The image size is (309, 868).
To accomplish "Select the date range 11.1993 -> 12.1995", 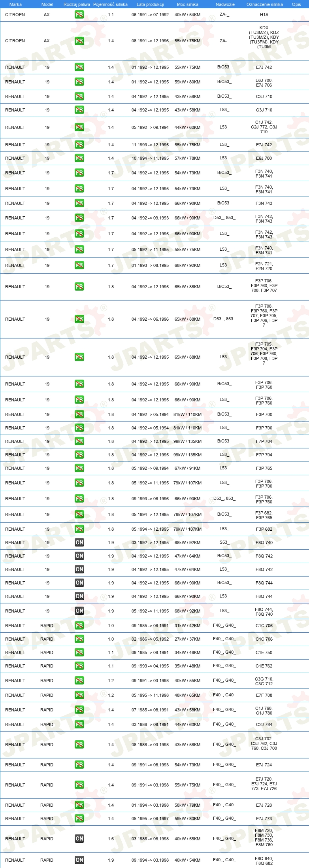I will [150, 145].
